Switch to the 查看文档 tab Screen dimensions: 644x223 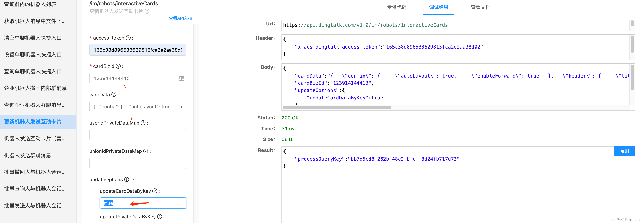coord(480,7)
